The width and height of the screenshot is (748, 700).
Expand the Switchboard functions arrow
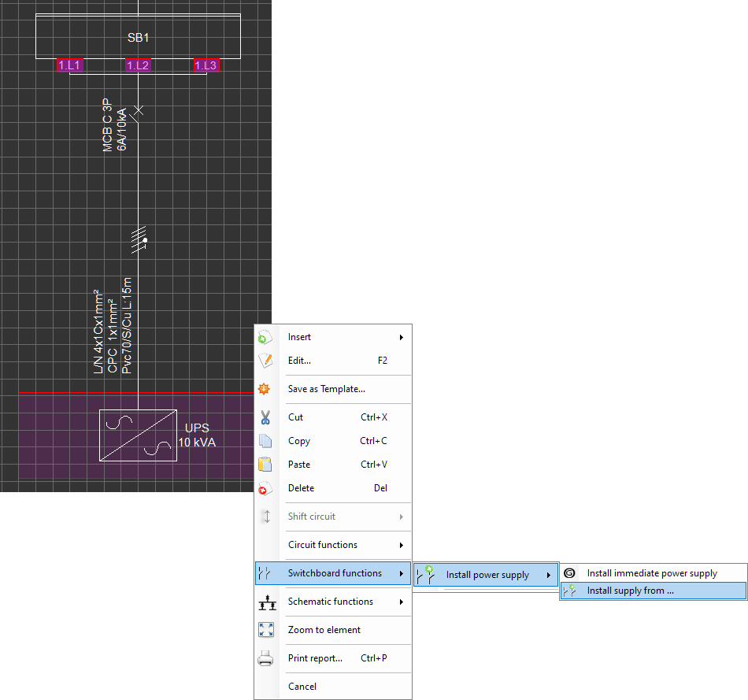(402, 573)
